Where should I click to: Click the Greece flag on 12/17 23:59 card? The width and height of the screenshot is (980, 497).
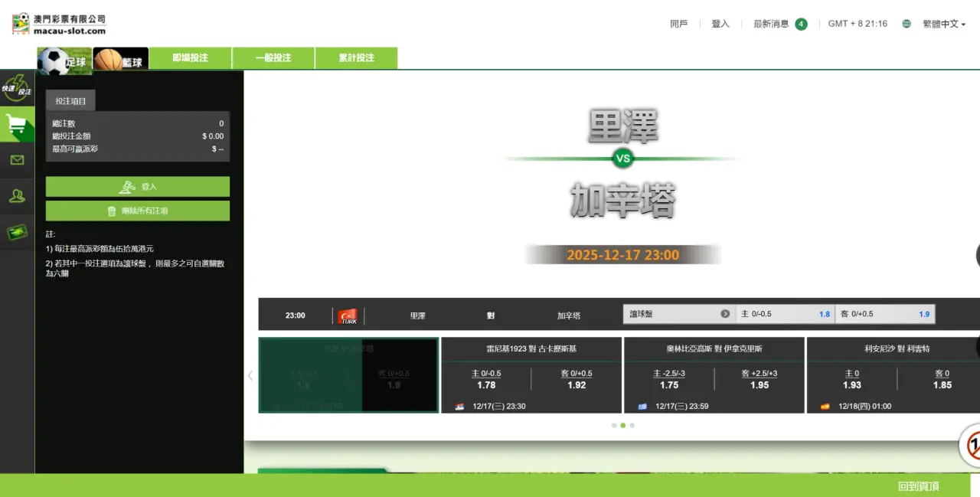tap(642, 407)
